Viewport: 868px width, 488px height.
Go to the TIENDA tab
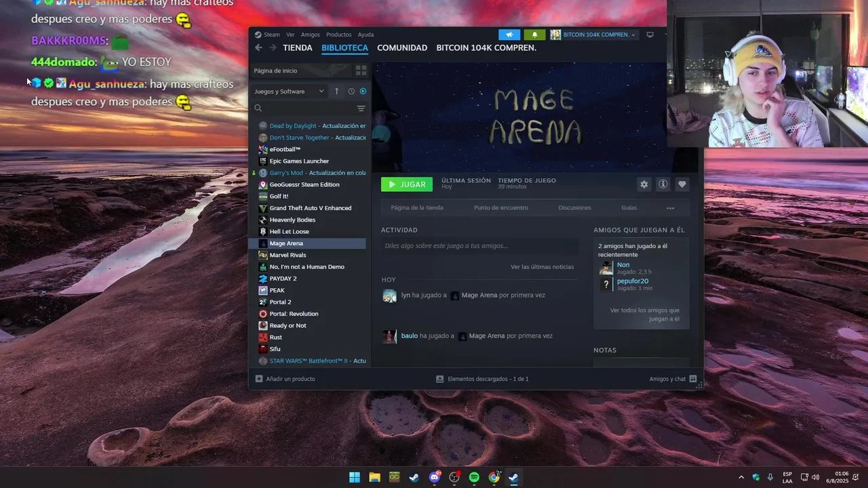[x=298, y=48]
